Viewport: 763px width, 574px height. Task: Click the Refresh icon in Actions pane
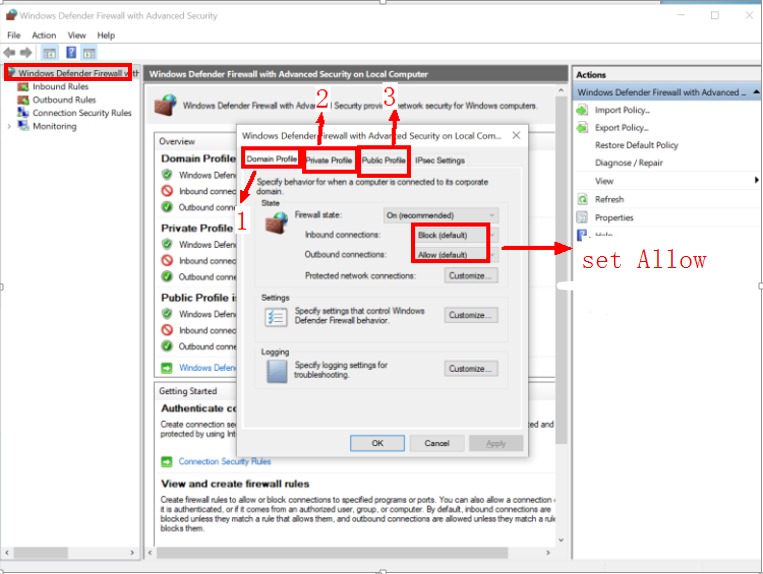point(583,199)
